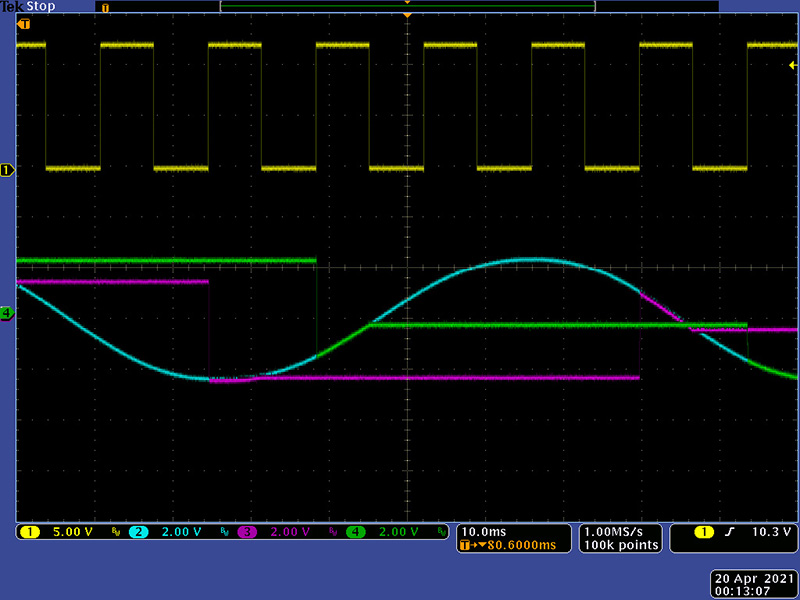Click the 80.6000ms delay value

[522, 545]
